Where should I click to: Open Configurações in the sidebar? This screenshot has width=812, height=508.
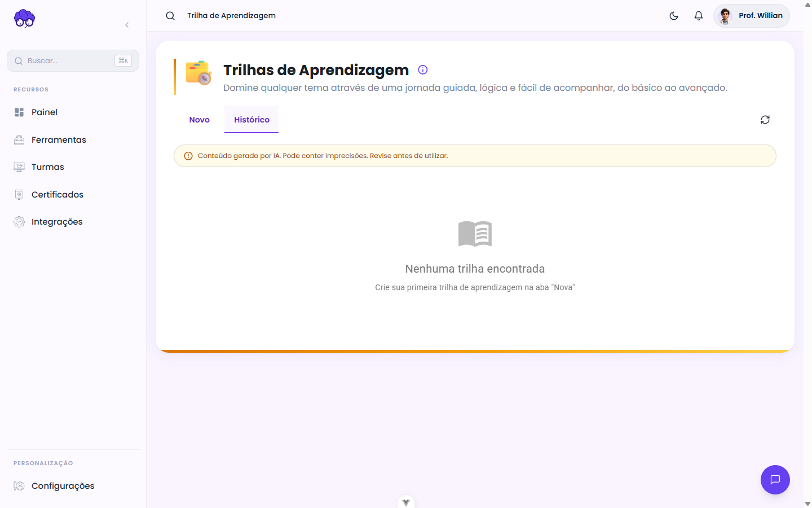pyautogui.click(x=73, y=486)
